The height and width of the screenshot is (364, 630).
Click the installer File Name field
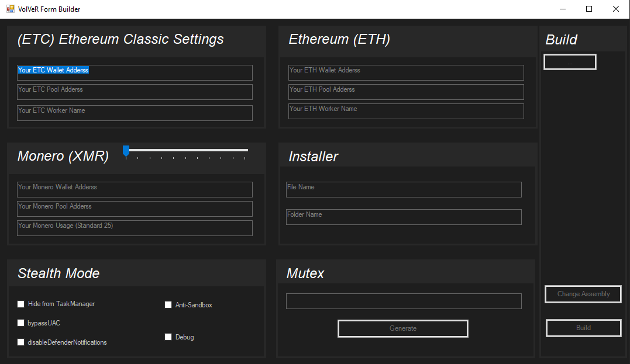404,189
